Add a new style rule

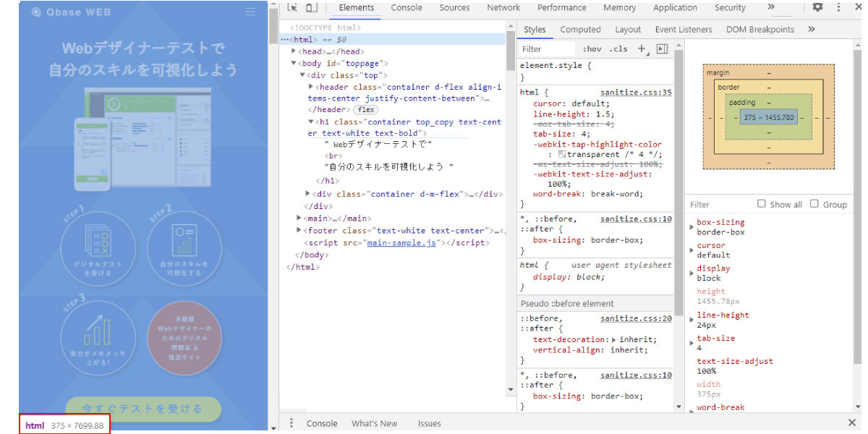642,48
